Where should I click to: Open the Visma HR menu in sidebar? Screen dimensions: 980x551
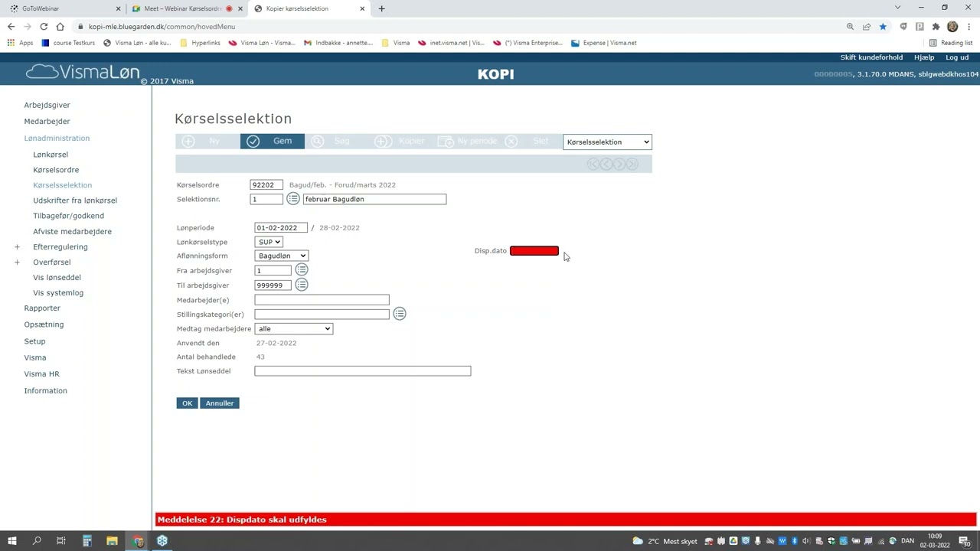41,374
